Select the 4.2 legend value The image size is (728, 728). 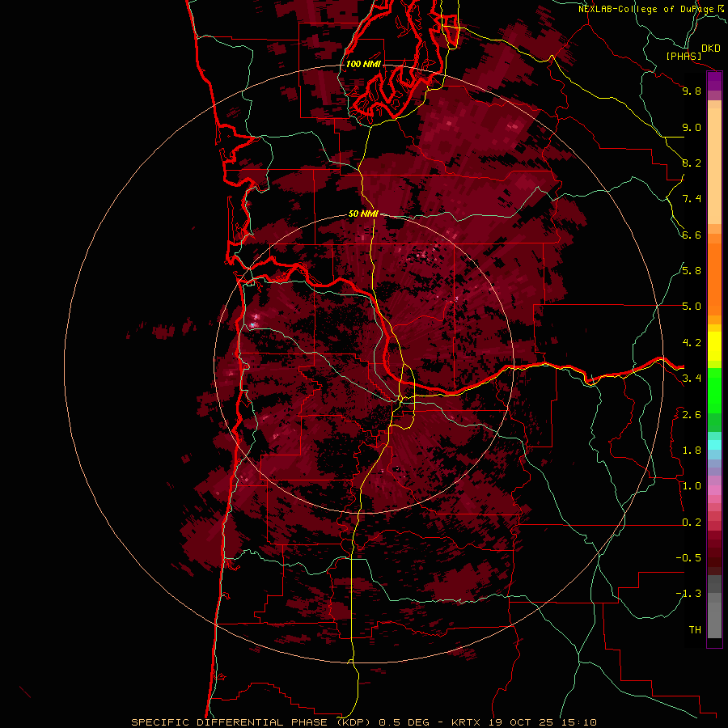point(692,343)
